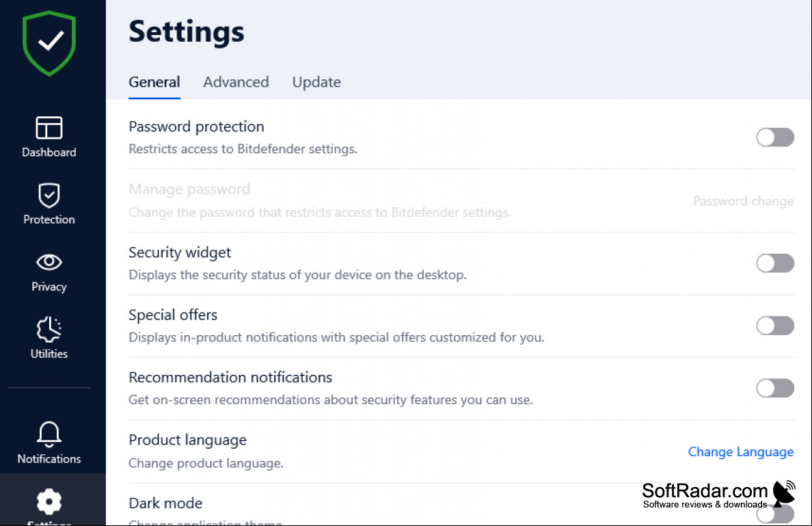812x526 pixels.
Task: Click the Change Language link
Action: coord(740,452)
